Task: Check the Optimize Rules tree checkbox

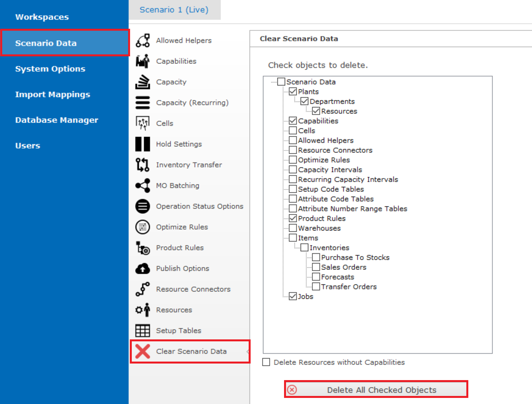Action: (293, 160)
